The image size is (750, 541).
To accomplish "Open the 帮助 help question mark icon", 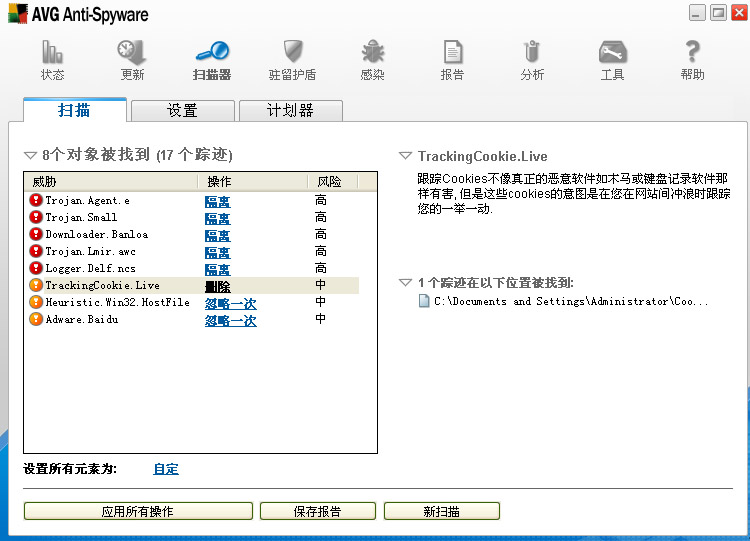I will click(x=692, y=52).
